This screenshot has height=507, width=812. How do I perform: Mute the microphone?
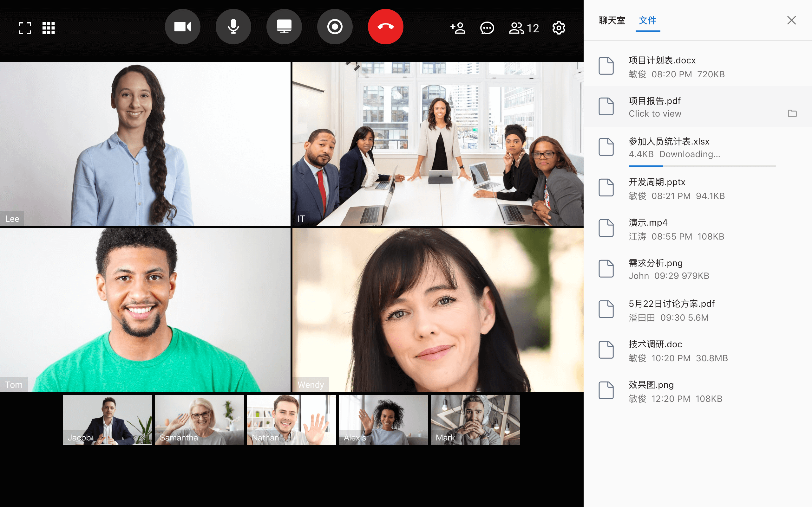(x=233, y=27)
